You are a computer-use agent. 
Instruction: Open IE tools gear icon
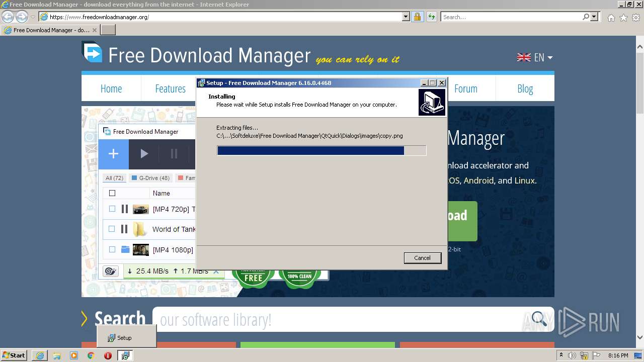click(x=636, y=18)
